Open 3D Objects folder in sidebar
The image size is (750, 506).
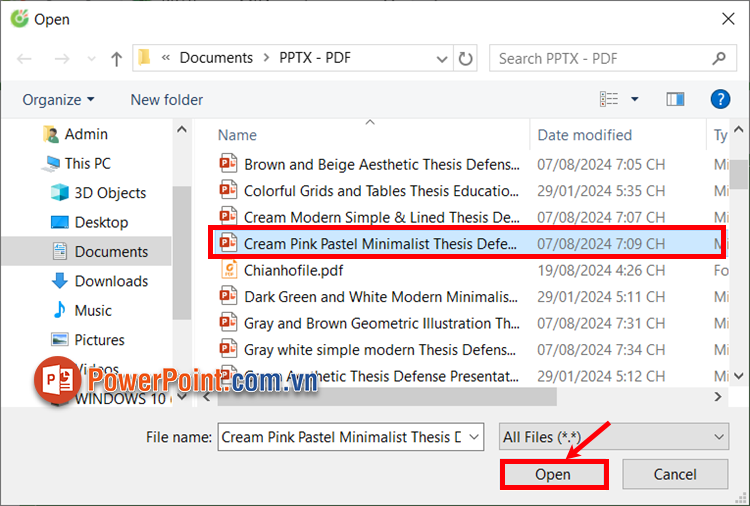click(x=110, y=193)
